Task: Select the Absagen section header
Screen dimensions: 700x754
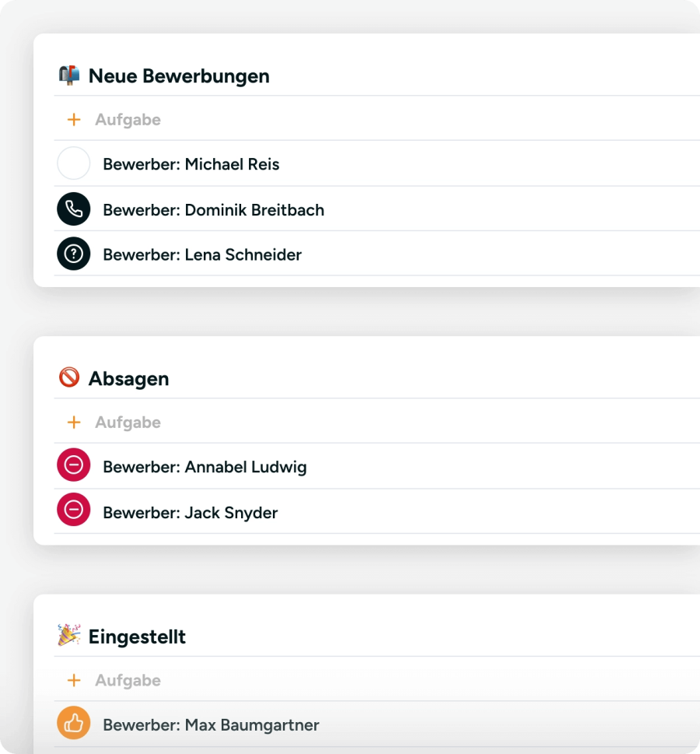Action: pyautogui.click(x=130, y=378)
